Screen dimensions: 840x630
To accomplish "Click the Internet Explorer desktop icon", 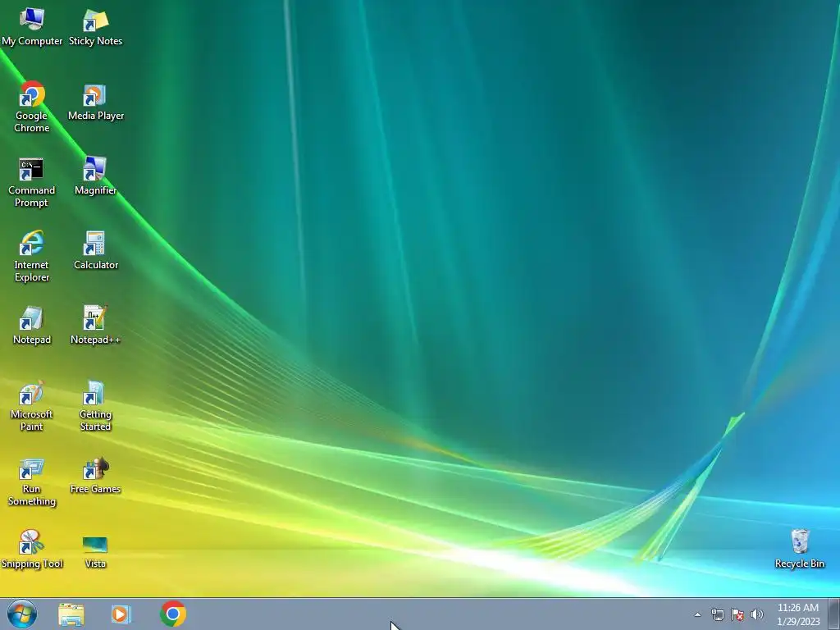I will pos(32,257).
